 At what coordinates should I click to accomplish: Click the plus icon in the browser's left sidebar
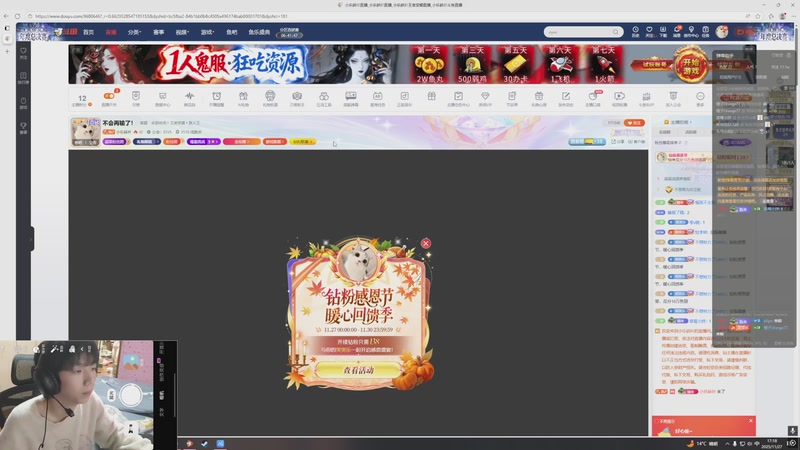pyautogui.click(x=7, y=51)
